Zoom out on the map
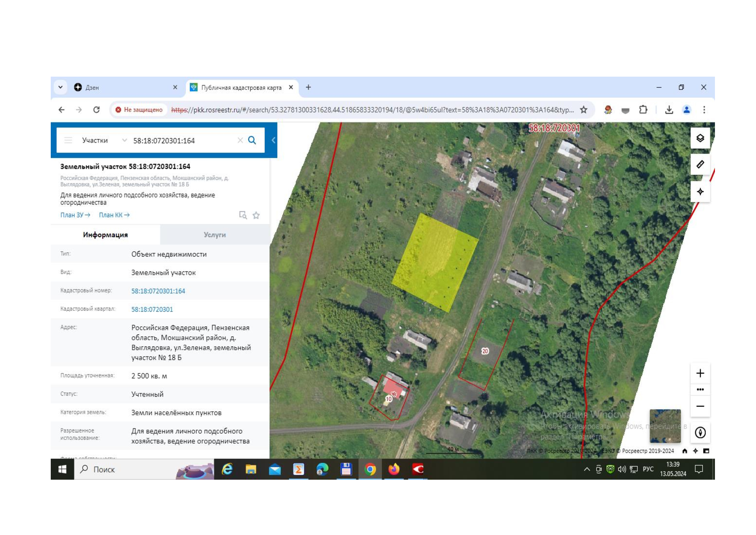 click(x=700, y=406)
